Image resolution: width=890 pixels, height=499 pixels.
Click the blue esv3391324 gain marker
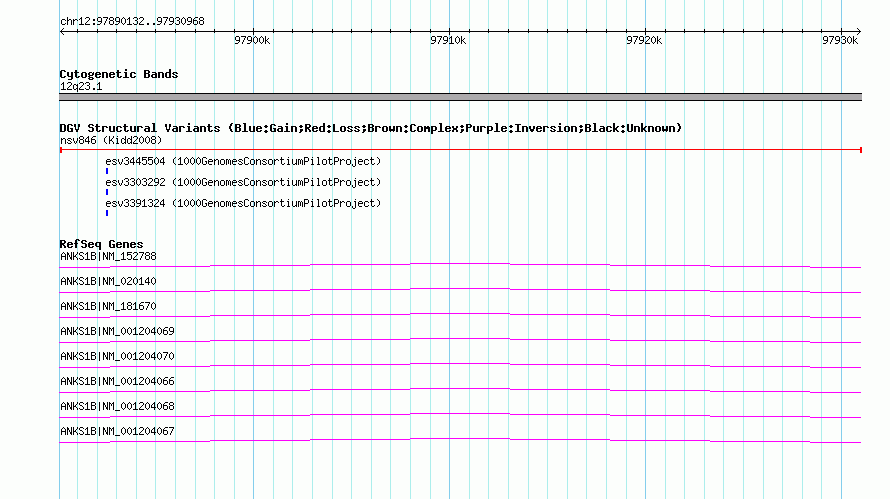[107, 213]
